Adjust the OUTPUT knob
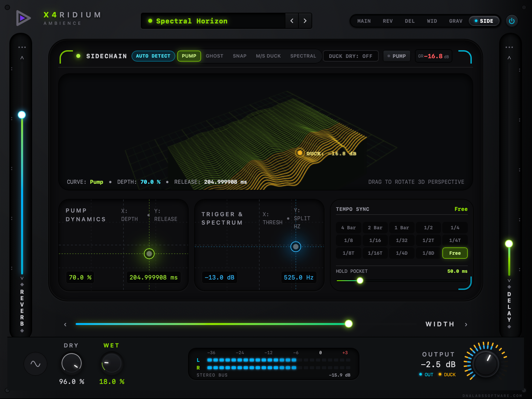This screenshot has width=532, height=399. 486,364
